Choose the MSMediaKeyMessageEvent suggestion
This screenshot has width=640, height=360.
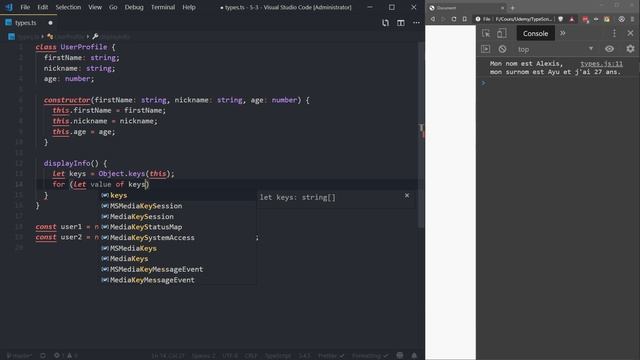(x=178, y=269)
